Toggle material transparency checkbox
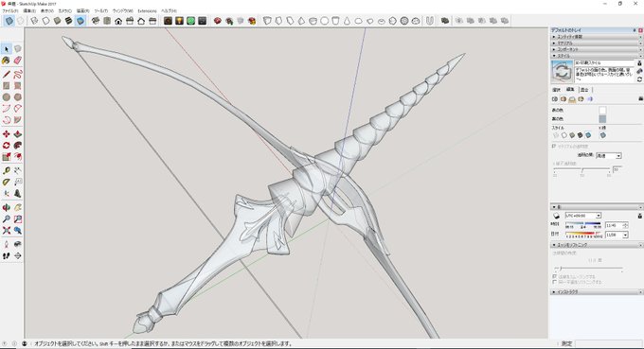The height and width of the screenshot is (349, 644). pos(554,146)
